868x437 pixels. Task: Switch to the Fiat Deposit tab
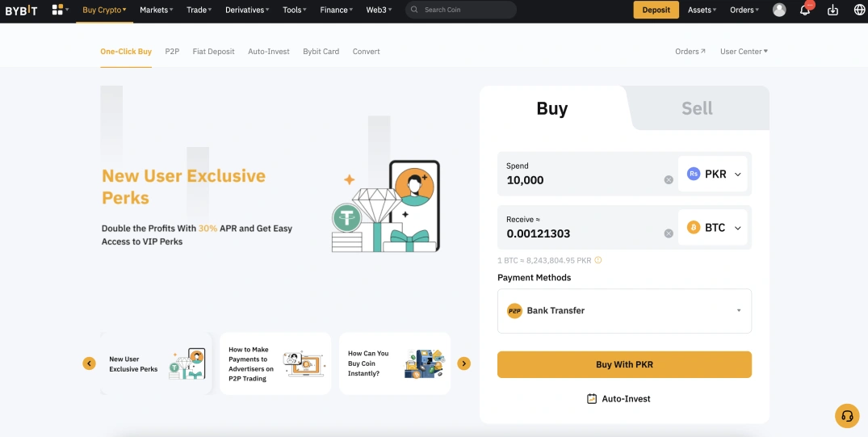point(214,52)
